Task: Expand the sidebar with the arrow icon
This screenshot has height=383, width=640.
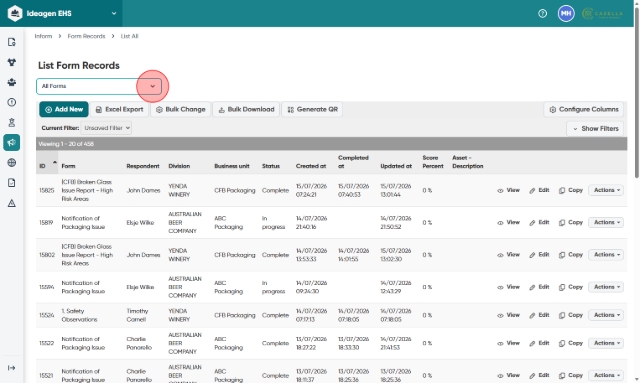Action: pos(11,368)
